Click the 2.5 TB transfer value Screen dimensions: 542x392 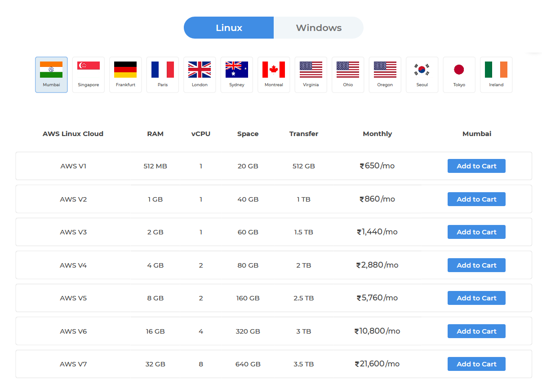point(304,298)
